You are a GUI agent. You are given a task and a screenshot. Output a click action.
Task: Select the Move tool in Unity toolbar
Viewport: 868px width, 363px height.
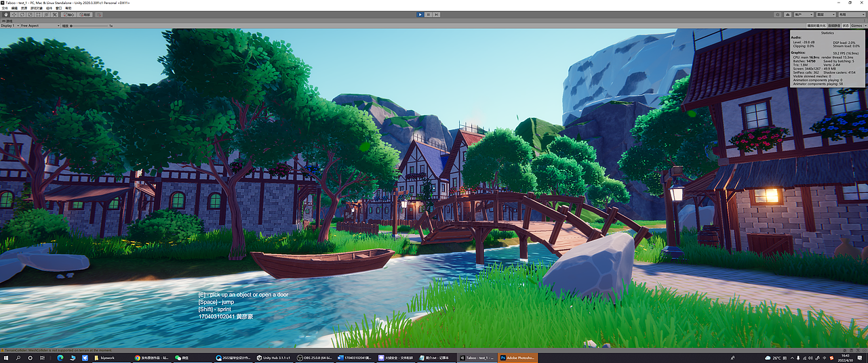14,14
